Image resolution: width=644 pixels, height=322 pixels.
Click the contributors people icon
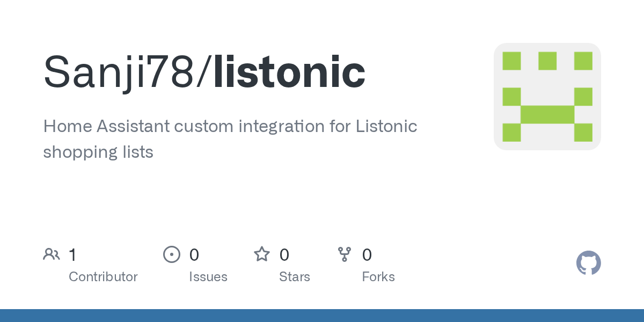point(52,254)
